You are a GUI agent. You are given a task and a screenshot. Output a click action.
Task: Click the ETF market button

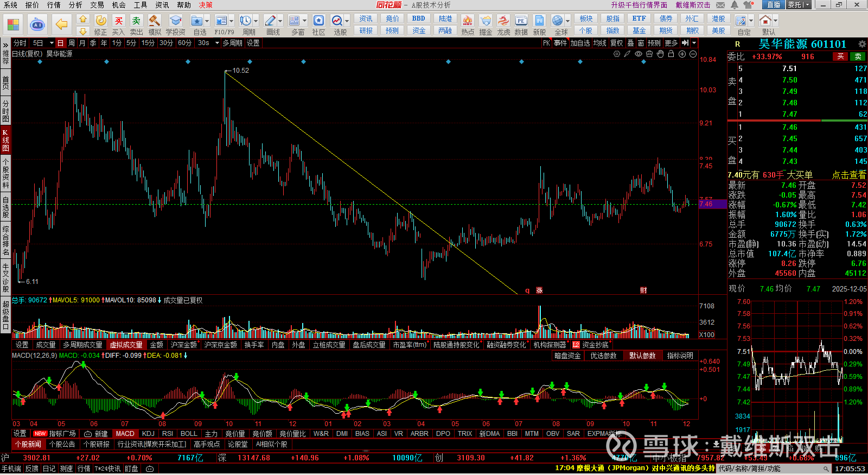[x=639, y=18]
